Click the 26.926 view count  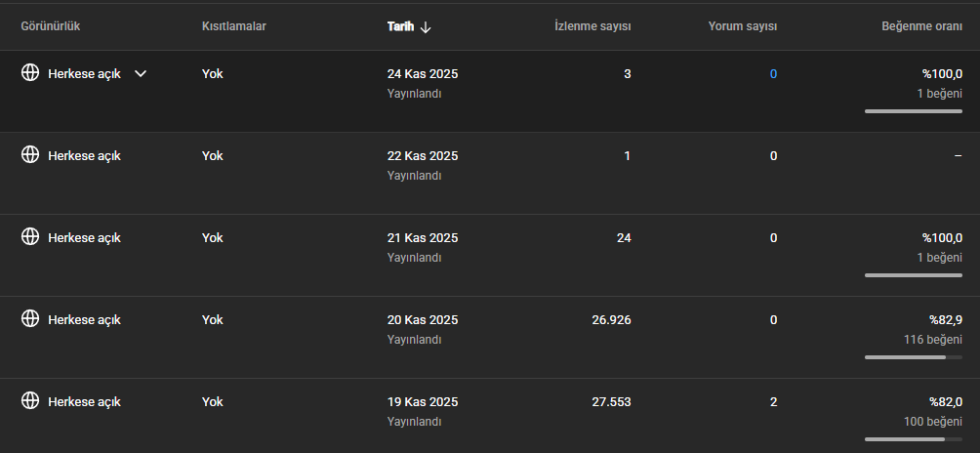611,320
